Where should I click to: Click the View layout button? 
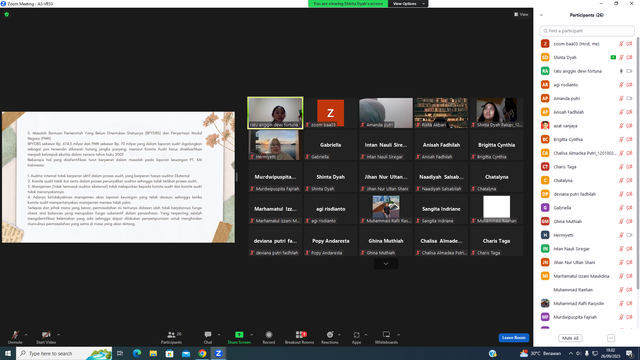(x=521, y=14)
